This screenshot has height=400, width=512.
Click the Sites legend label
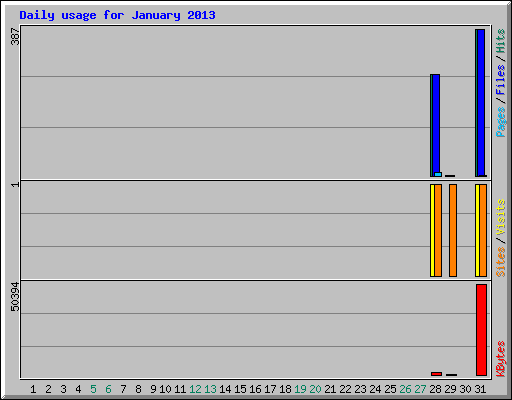(500, 262)
